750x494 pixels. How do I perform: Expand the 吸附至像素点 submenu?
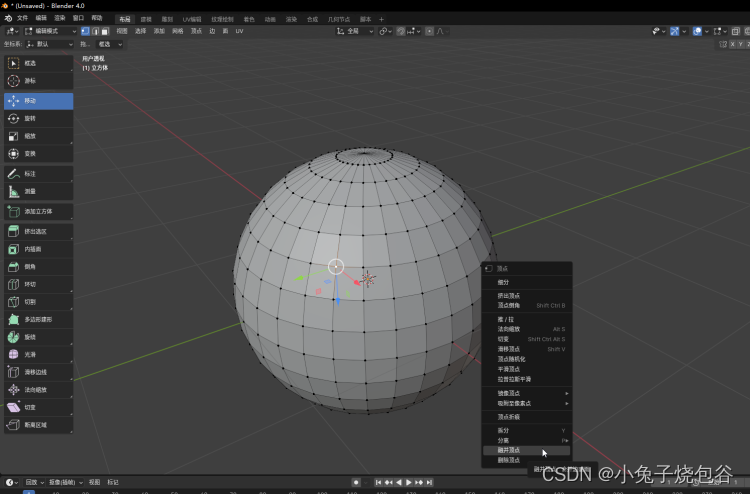tap(527, 403)
